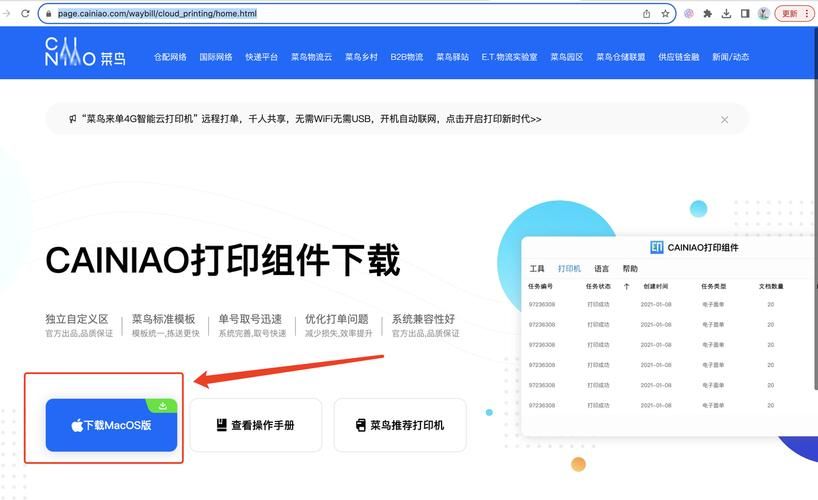Click the sort arrow beside 任务状态
Viewport: 818px width, 500px height.
coord(627,286)
